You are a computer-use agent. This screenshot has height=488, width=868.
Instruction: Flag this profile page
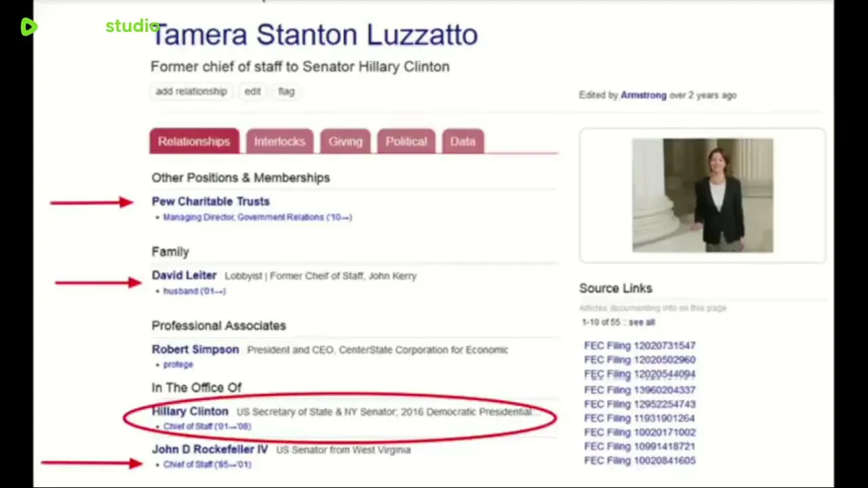click(286, 91)
